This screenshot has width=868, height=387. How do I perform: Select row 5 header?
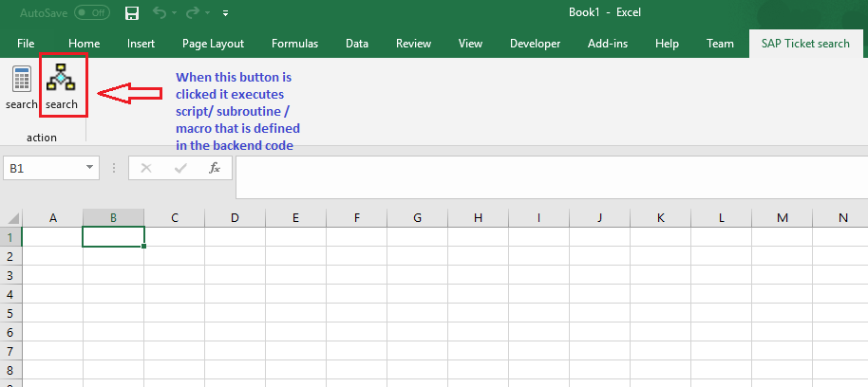(x=10, y=313)
